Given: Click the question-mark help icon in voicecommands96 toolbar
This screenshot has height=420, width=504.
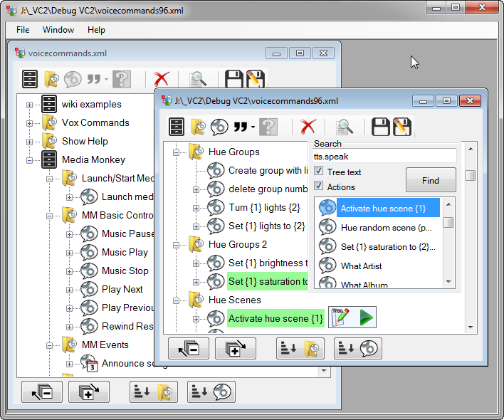Looking at the screenshot, I should [268, 127].
